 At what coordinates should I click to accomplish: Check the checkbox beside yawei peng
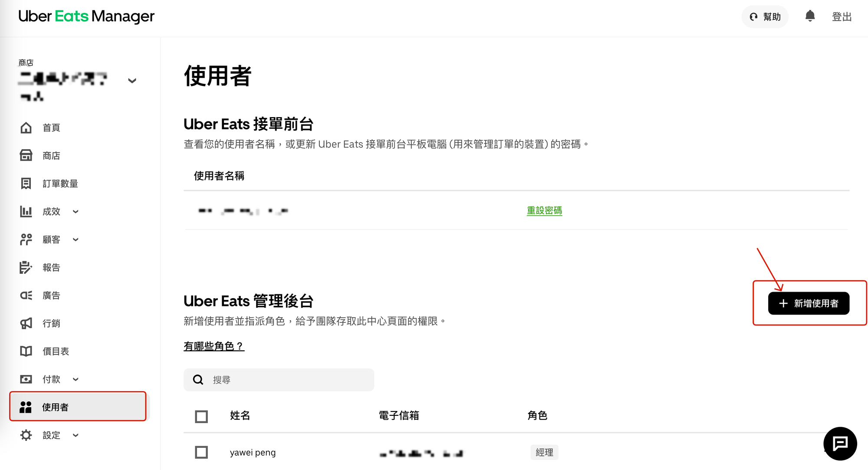pos(201,452)
